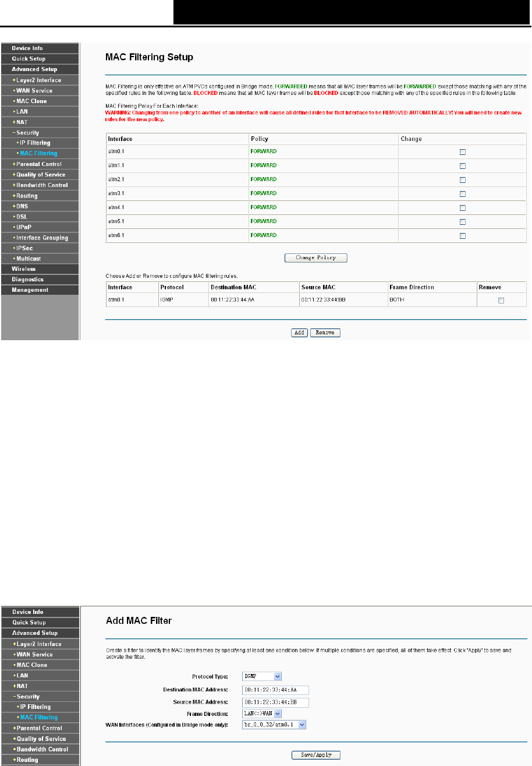
Task: Tick the Change checkbox for atm2.1
Action: (x=463, y=179)
